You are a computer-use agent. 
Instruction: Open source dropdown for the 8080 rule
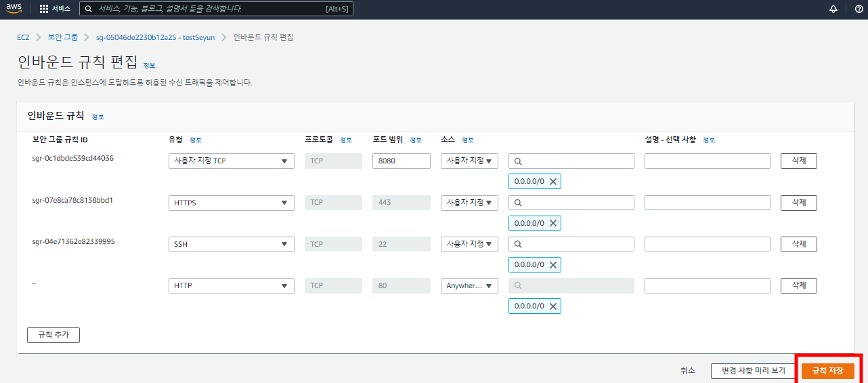pyautogui.click(x=469, y=161)
